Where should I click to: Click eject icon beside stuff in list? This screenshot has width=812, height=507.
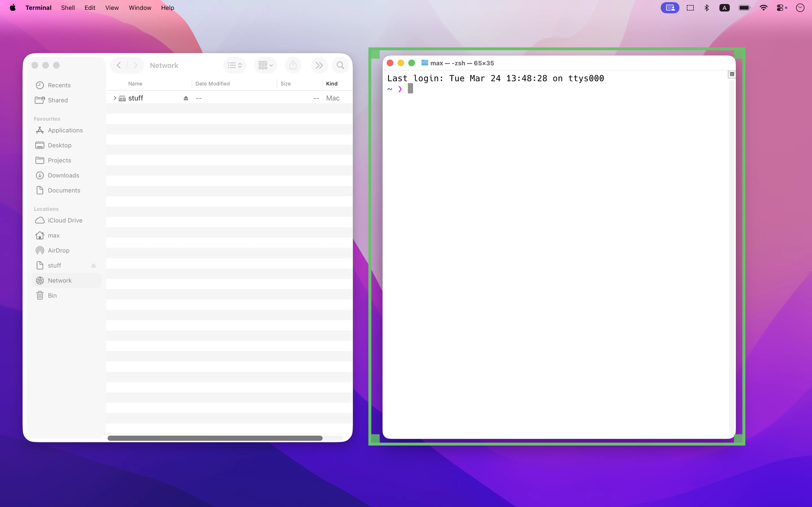coord(186,98)
